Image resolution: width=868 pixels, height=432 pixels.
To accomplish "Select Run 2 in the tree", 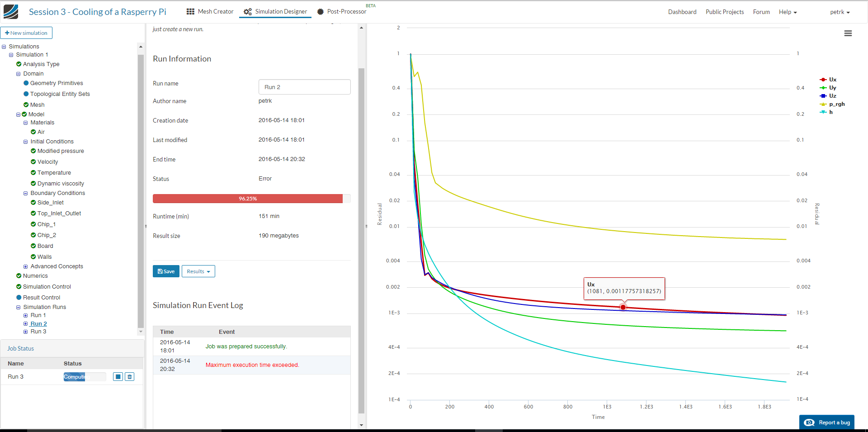I will point(38,324).
